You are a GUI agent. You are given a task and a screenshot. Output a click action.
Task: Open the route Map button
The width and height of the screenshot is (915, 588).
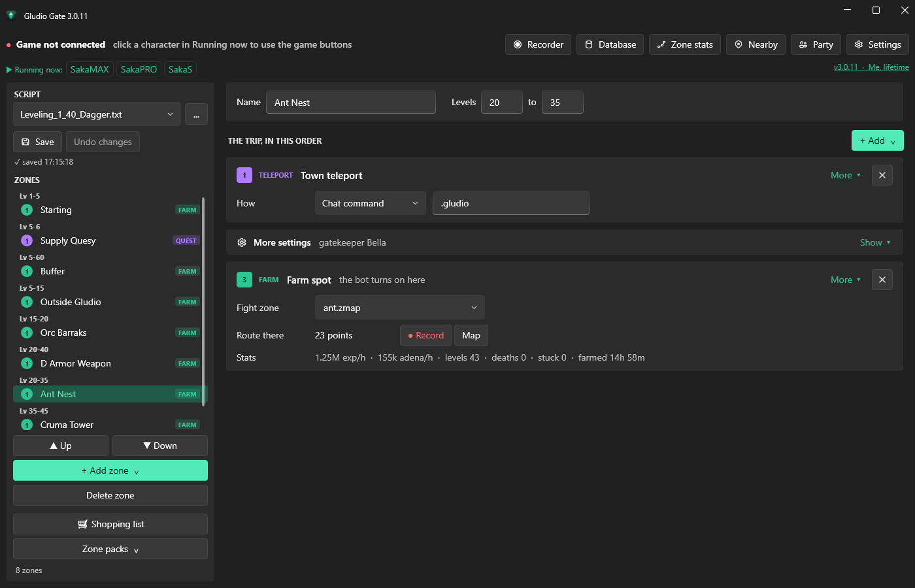471,335
